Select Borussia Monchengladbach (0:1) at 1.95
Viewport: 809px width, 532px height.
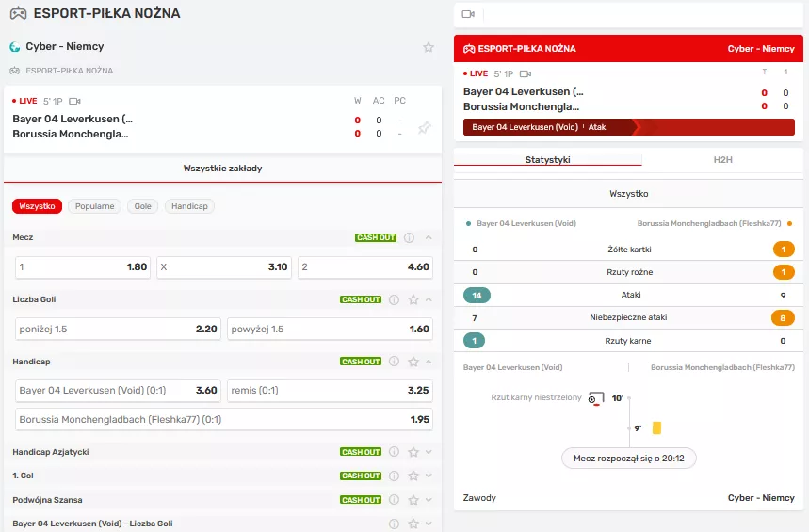[224, 420]
